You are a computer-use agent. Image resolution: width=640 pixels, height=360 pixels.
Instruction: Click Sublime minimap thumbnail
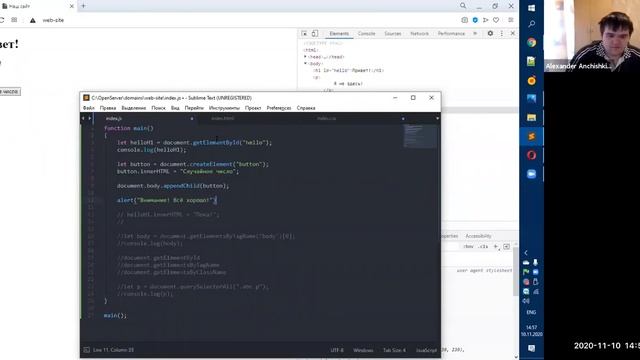(420, 136)
